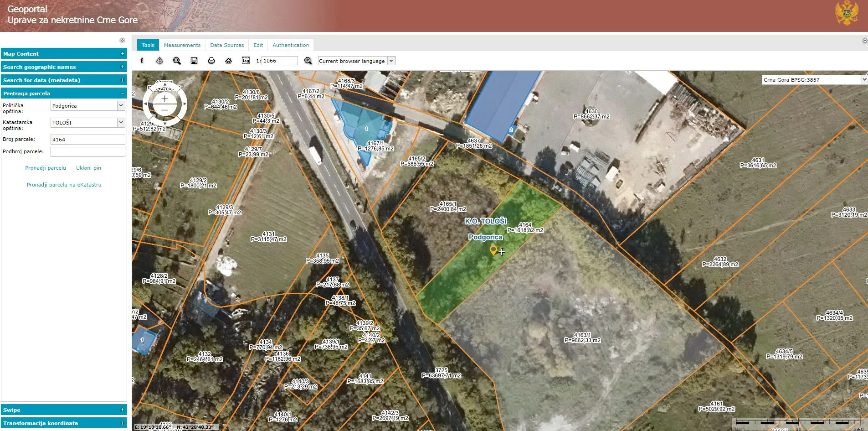Select the zoom-to-rectangle magnifier tool
868x431 pixels.
177,61
